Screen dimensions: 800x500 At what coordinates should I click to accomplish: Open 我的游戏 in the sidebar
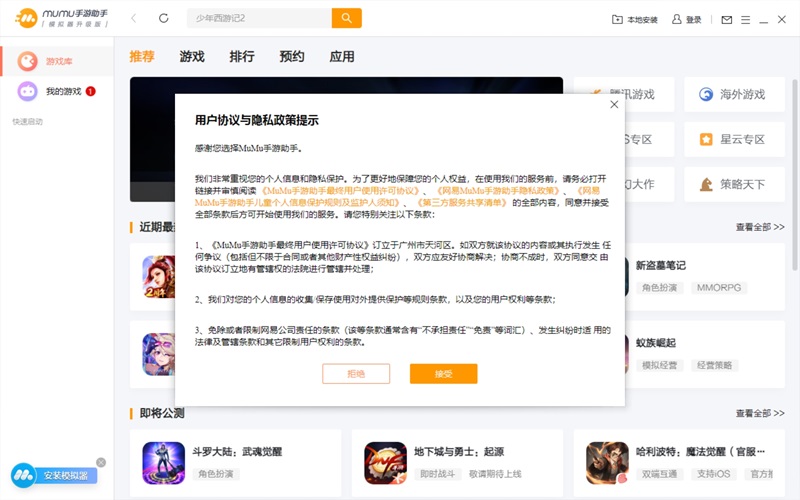point(57,91)
